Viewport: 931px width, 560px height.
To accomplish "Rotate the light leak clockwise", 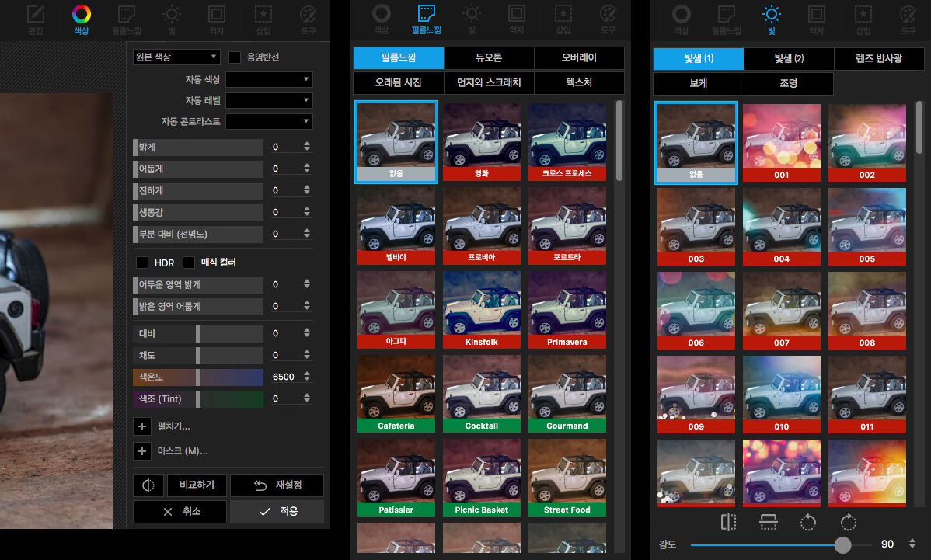I will click(849, 522).
